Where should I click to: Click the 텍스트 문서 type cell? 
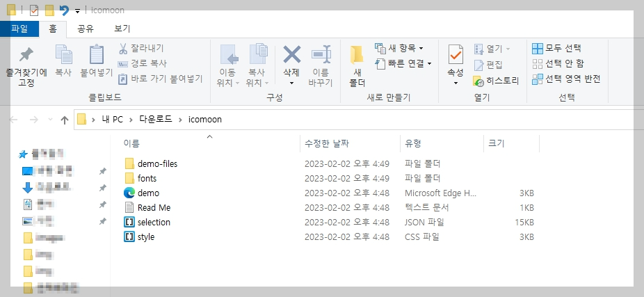[x=427, y=207]
